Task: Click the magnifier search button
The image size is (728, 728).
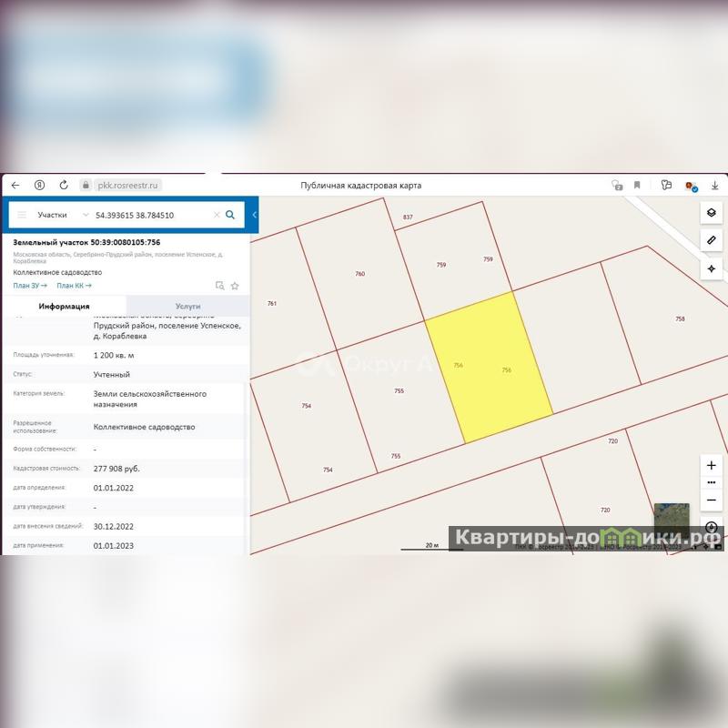Action: [x=230, y=215]
